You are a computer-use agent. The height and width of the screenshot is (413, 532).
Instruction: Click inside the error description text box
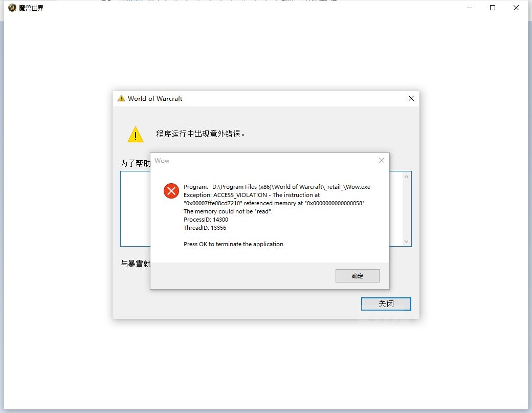coord(135,209)
